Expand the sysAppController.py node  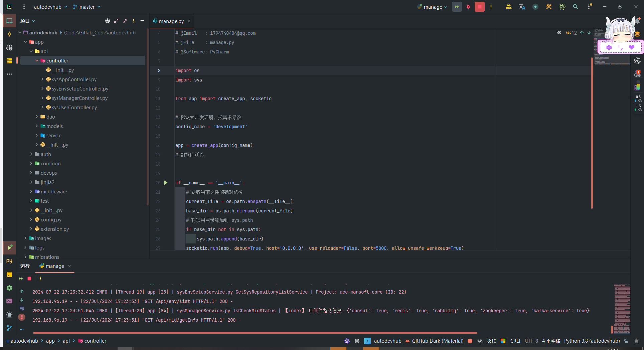point(42,79)
